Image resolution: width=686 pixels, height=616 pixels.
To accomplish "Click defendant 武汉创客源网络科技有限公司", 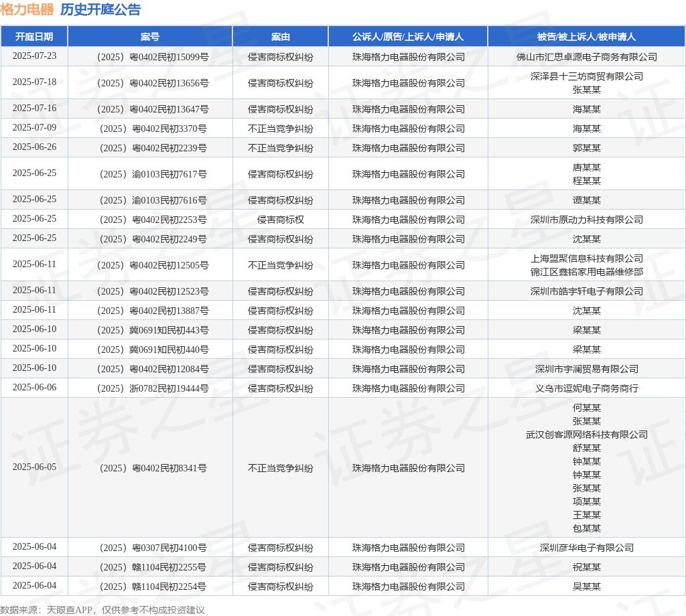I will [587, 435].
